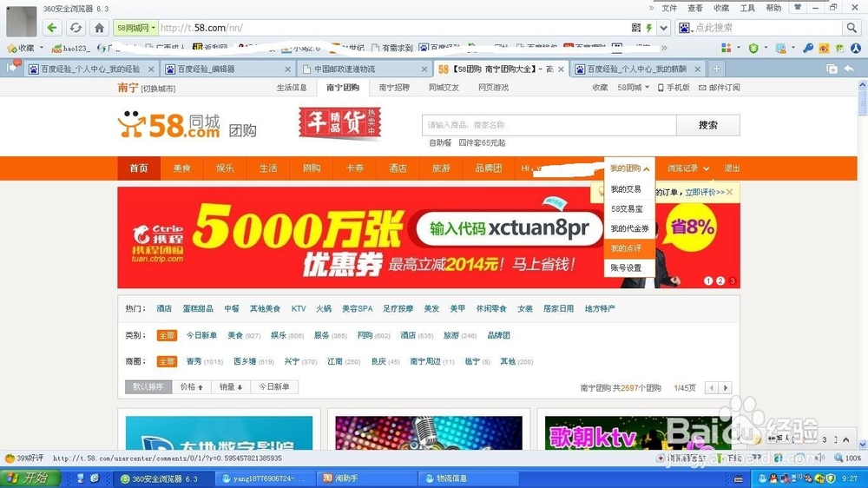The width and height of the screenshot is (868, 488).
Task: Open the 美食 navigation tab
Action: click(181, 168)
